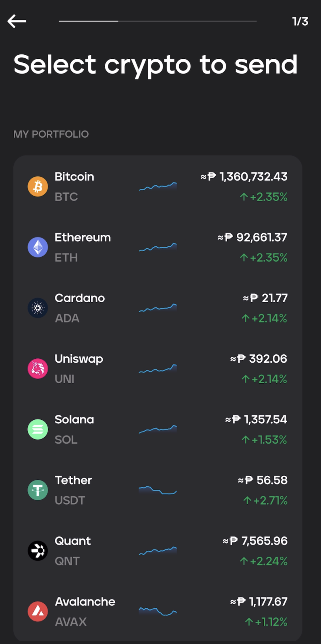321x644 pixels.
Task: Tap the MY PORTFOLIO section header
Action: (x=51, y=134)
